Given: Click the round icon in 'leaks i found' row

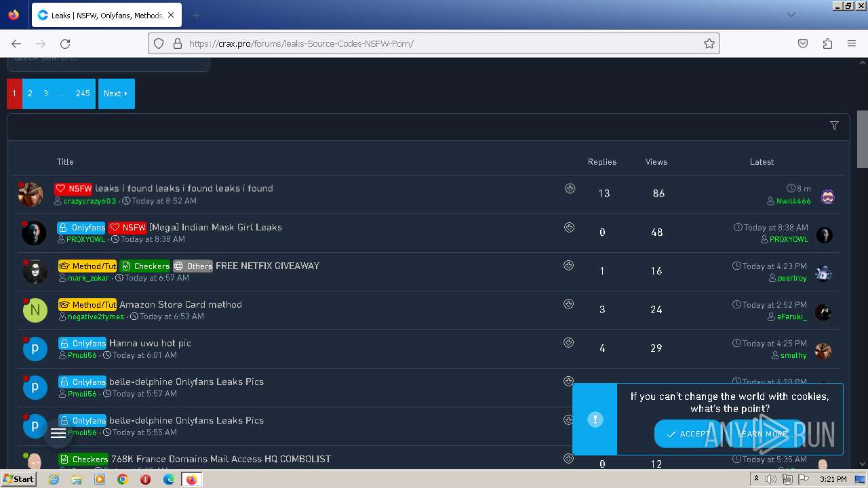Looking at the screenshot, I should click(x=570, y=188).
